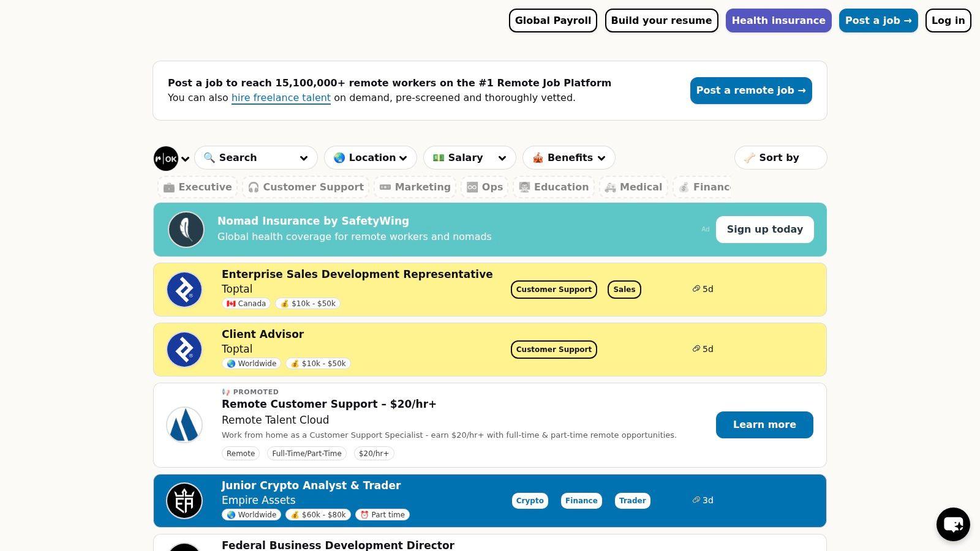This screenshot has width=980, height=551.
Task: Click the Global Payroll button
Action: pos(553,21)
